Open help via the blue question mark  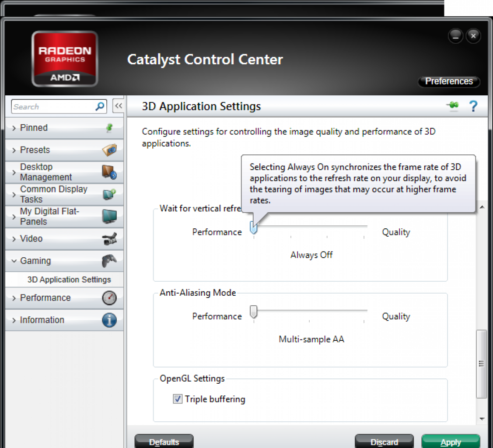[473, 106]
